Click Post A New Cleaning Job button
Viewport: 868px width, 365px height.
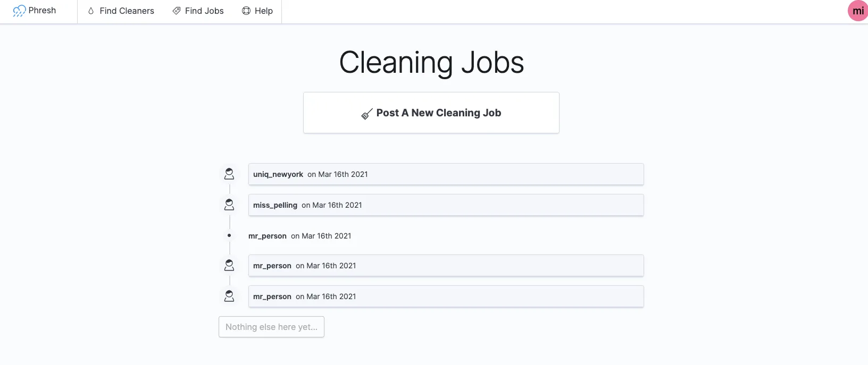(x=431, y=113)
